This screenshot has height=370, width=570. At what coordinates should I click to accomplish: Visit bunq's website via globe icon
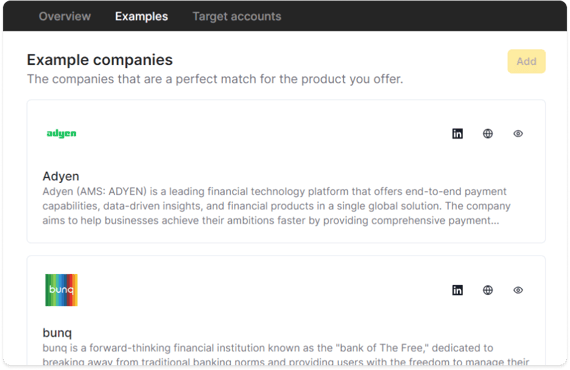click(x=488, y=290)
